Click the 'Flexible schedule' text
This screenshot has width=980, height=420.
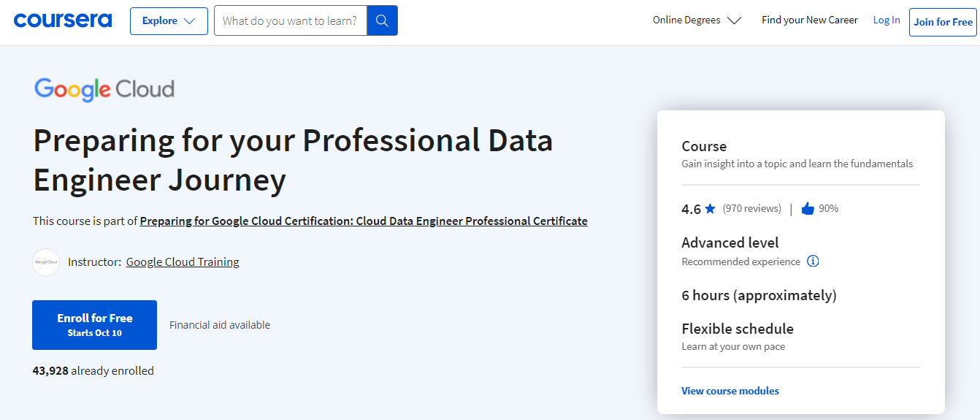[x=738, y=329]
